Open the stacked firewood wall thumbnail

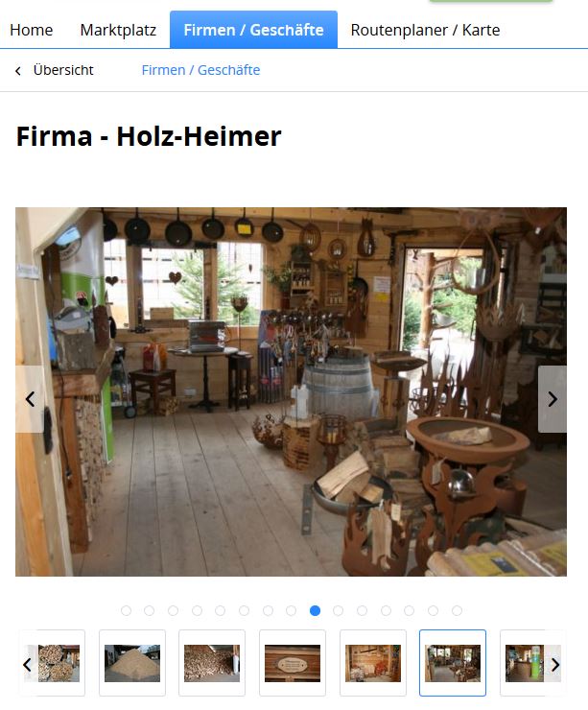(212, 663)
